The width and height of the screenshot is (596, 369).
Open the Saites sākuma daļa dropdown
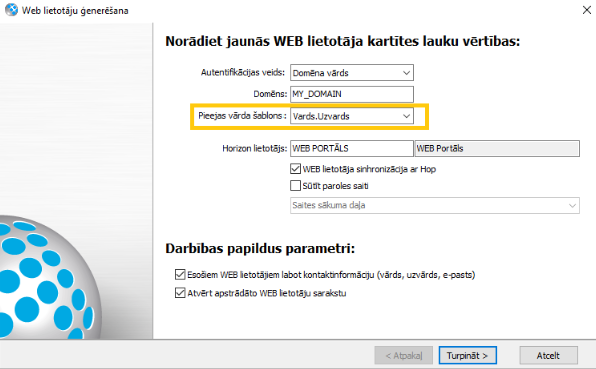435,205
